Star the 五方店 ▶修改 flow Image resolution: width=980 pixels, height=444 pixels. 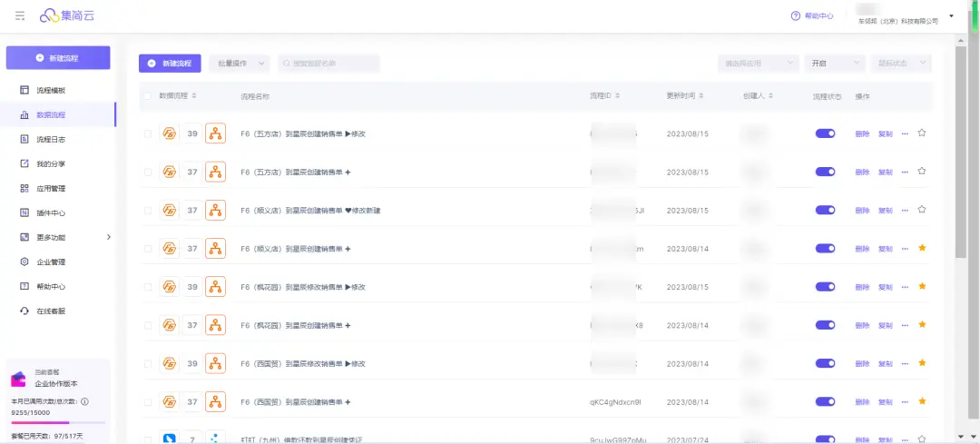[922, 133]
